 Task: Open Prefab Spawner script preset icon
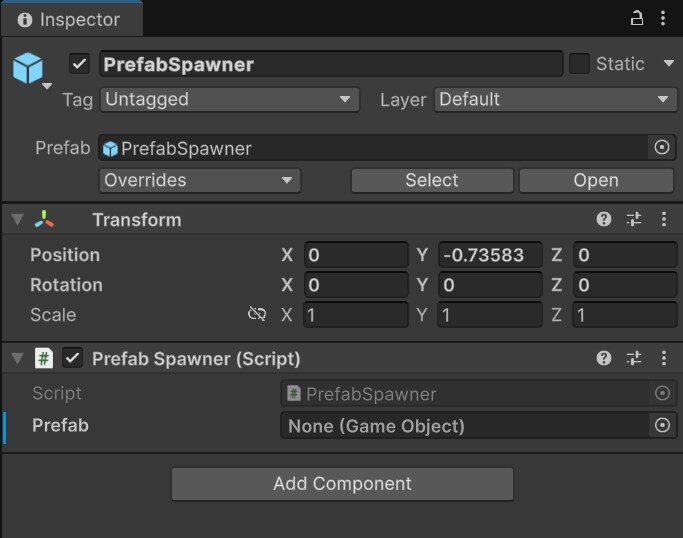click(x=634, y=358)
